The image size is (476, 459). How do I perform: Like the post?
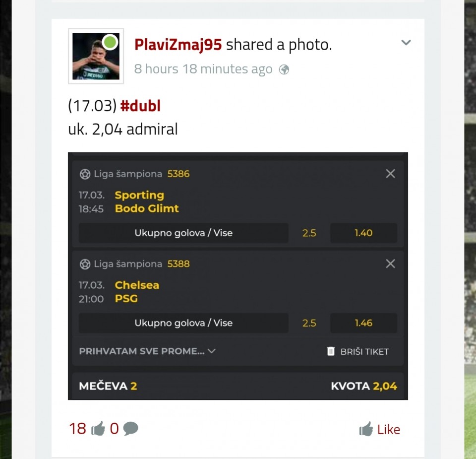pos(380,429)
